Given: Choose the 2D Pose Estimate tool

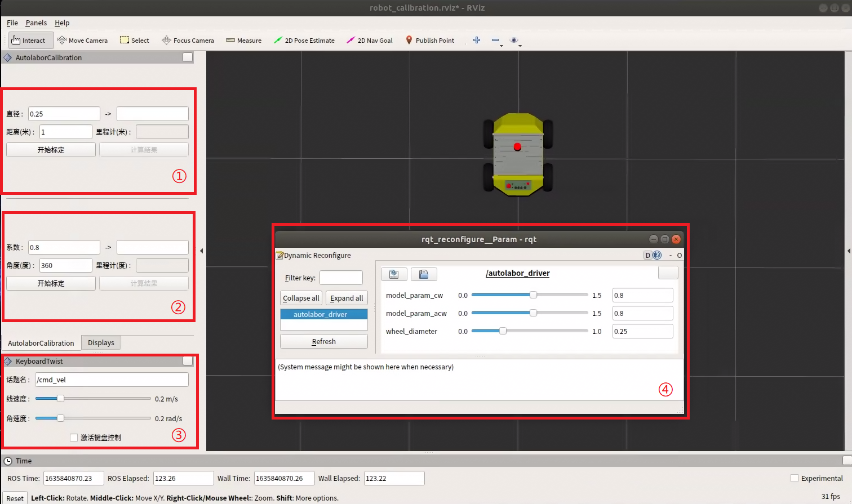Looking at the screenshot, I should click(x=304, y=41).
